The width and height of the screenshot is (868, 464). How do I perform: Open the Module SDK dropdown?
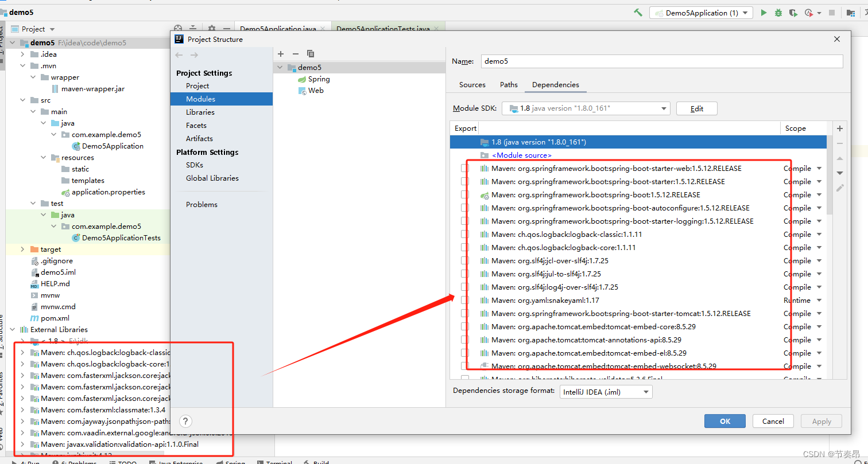tap(586, 108)
